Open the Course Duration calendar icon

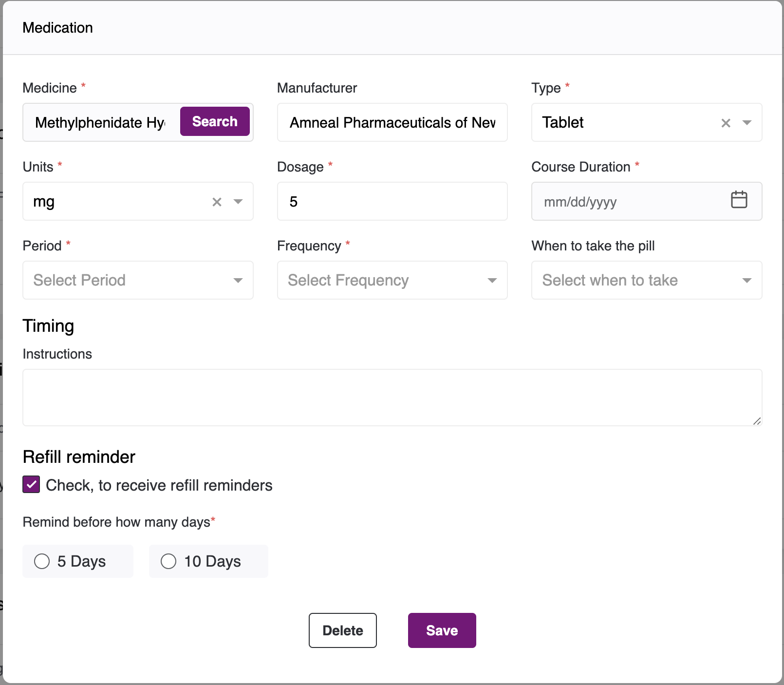click(739, 200)
